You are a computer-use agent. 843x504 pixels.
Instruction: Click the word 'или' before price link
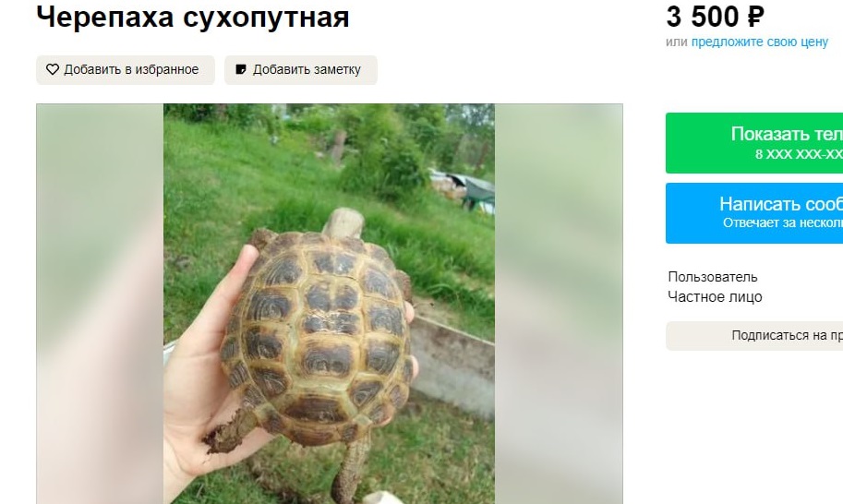click(x=676, y=42)
